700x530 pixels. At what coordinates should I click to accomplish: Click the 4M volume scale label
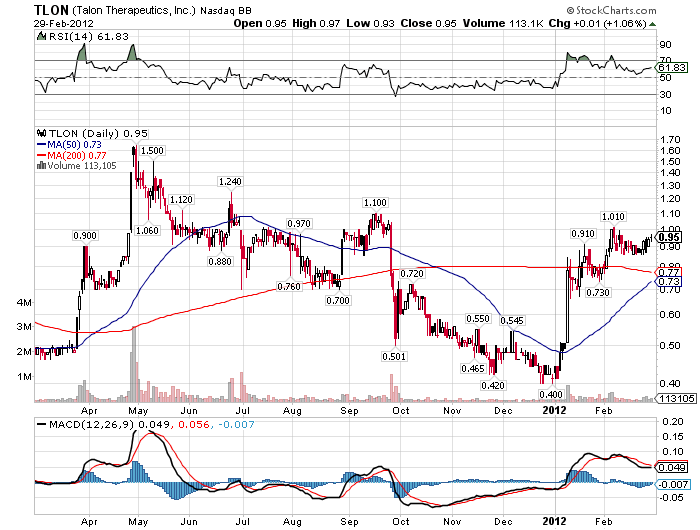[25, 303]
